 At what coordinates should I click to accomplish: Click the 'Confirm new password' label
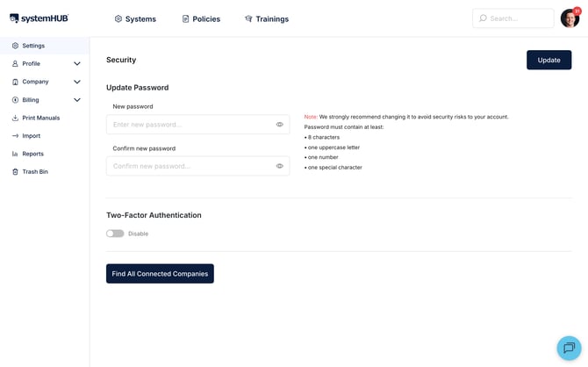tap(144, 148)
